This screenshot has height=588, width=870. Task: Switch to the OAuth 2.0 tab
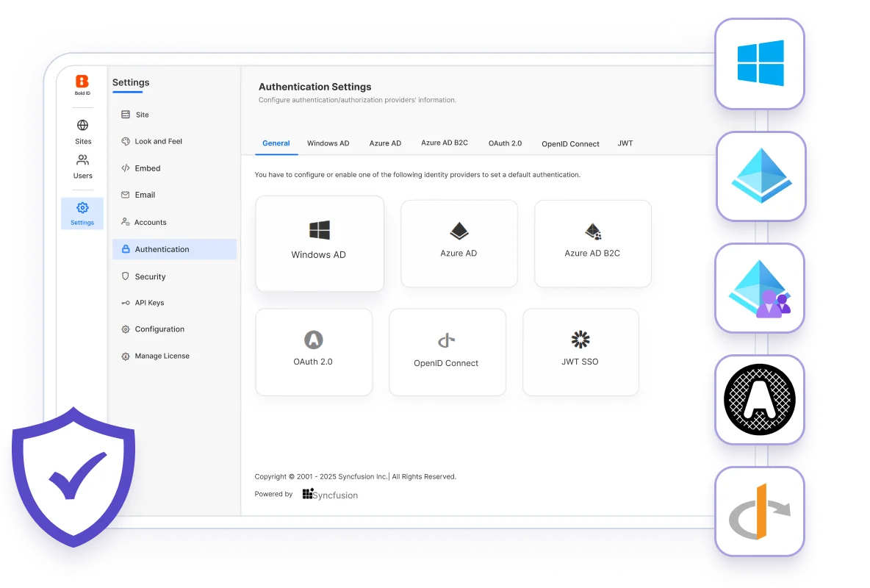click(x=505, y=143)
